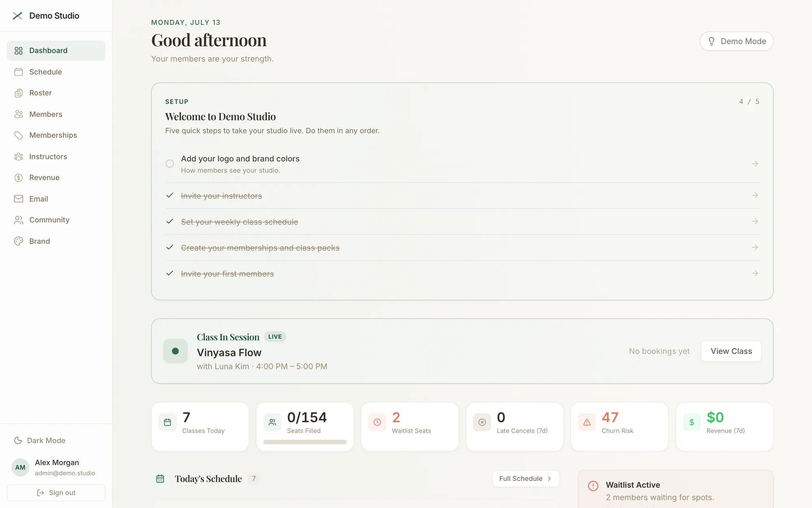
Task: Click the 47 Churn Risk value
Action: tap(610, 417)
